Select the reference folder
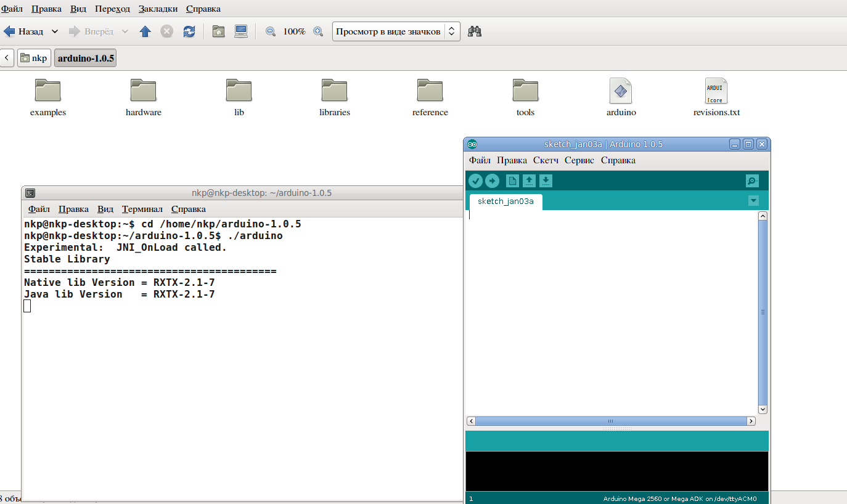The width and height of the screenshot is (847, 504). pos(430,97)
